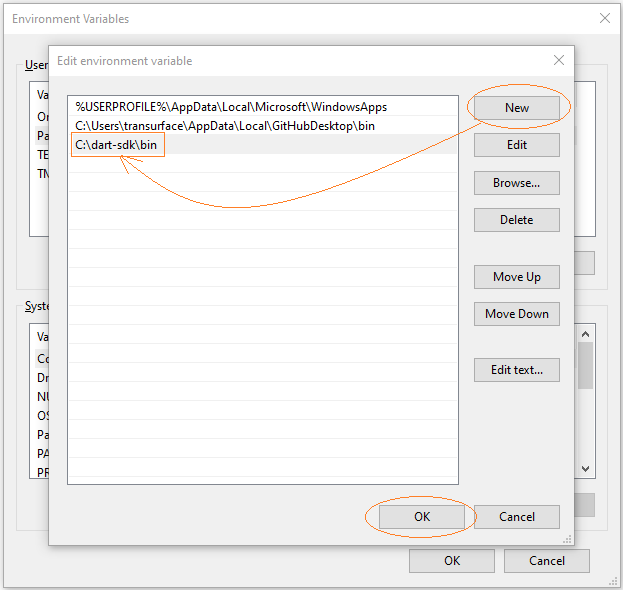Select the %USERPROFILE%\AppData\Local\Microsoft\WindowsApps entry
Viewport: 623px width, 590px height.
[x=263, y=106]
